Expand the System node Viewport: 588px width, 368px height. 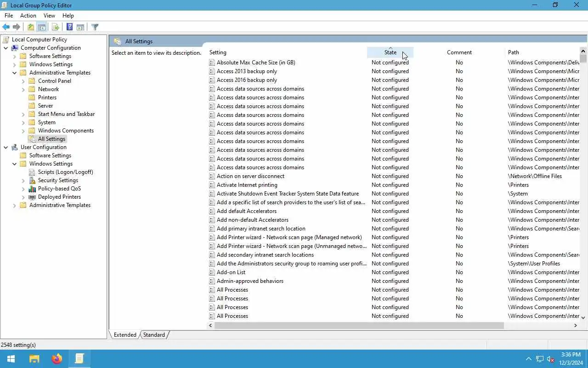click(x=23, y=122)
